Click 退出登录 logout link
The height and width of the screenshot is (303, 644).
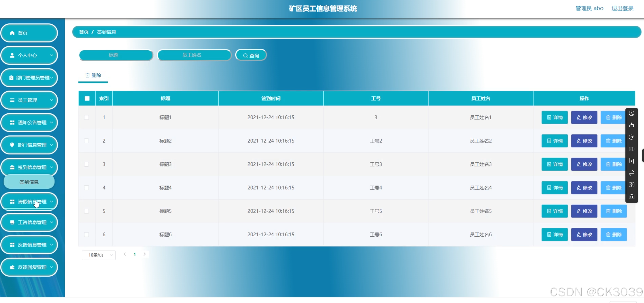pyautogui.click(x=622, y=8)
